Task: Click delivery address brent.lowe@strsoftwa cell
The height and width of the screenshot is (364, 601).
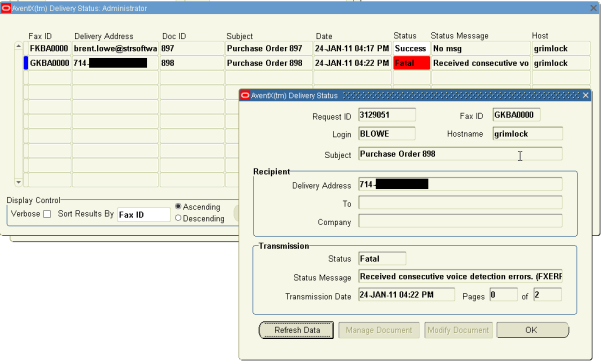Action: tap(115, 49)
